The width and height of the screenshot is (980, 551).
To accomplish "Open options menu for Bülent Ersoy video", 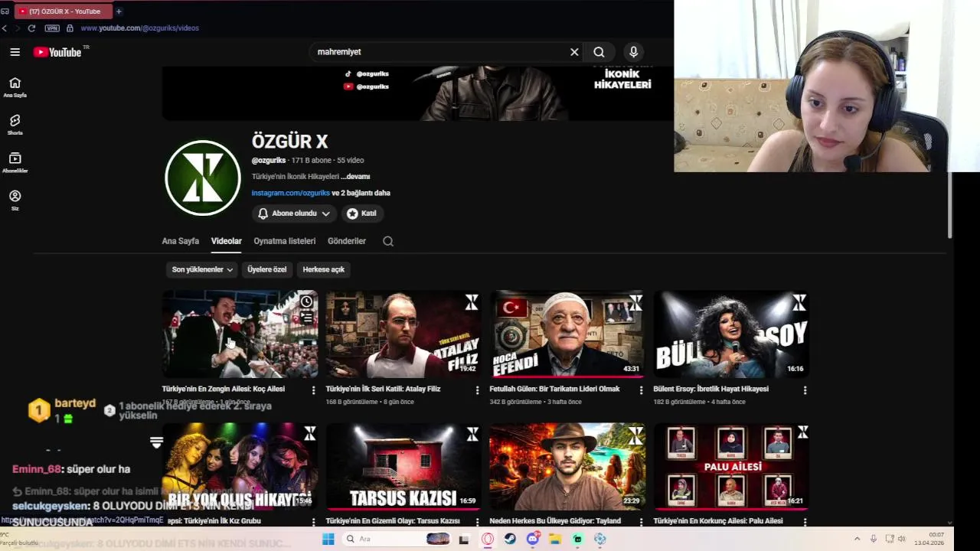I will tap(805, 390).
